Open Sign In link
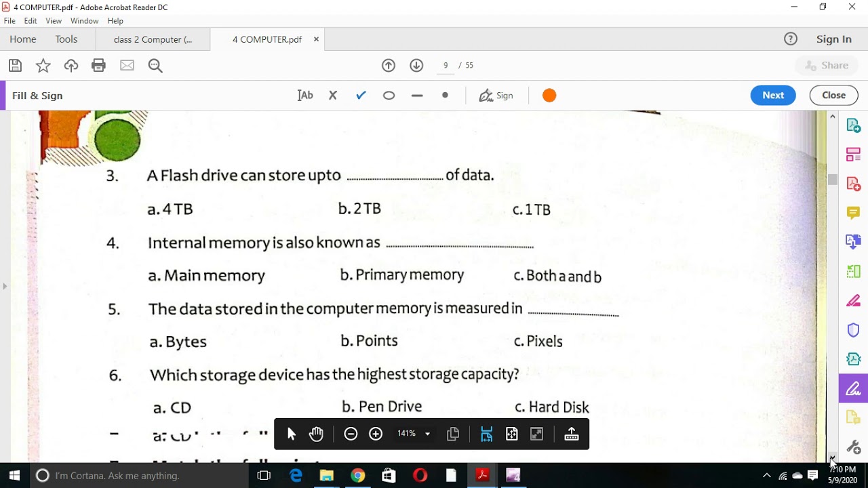868x488 pixels. (834, 39)
